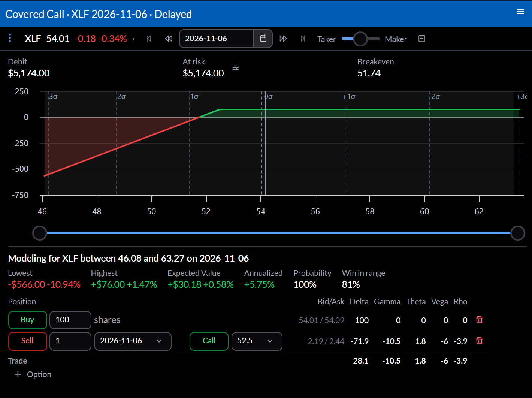Screen dimensions: 532x398
Task: Open the calendar date picker
Action: [263, 39]
